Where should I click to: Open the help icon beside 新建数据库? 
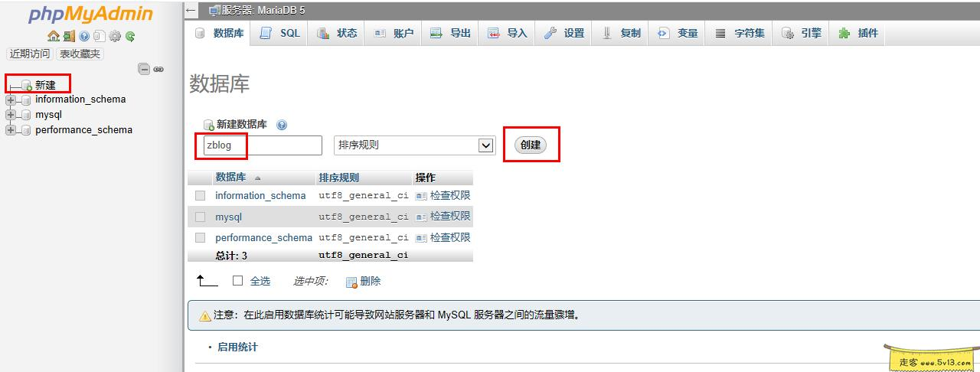click(281, 125)
